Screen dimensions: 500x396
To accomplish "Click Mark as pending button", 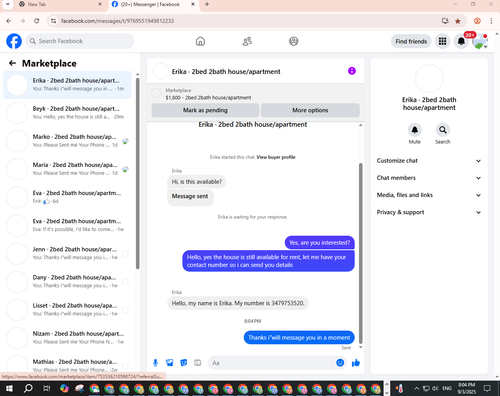I will point(205,110).
